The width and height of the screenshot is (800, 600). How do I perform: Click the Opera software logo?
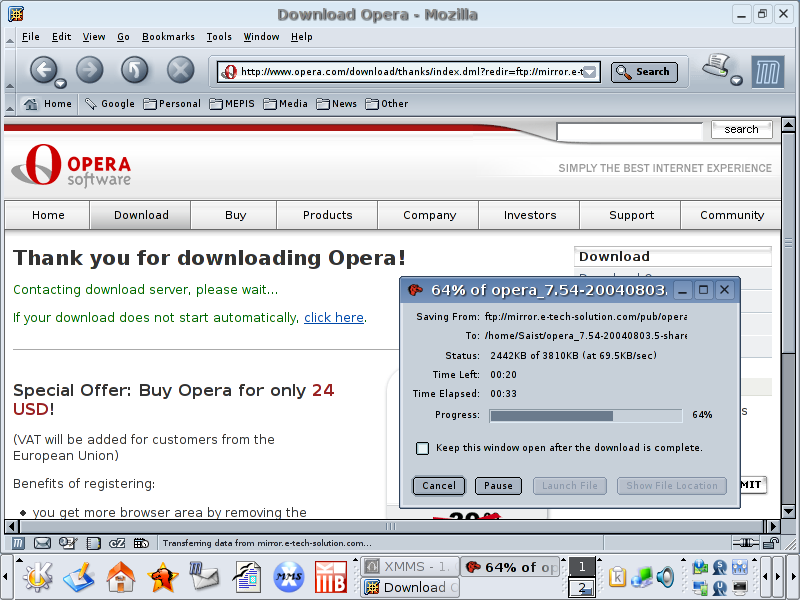pyautogui.click(x=70, y=165)
